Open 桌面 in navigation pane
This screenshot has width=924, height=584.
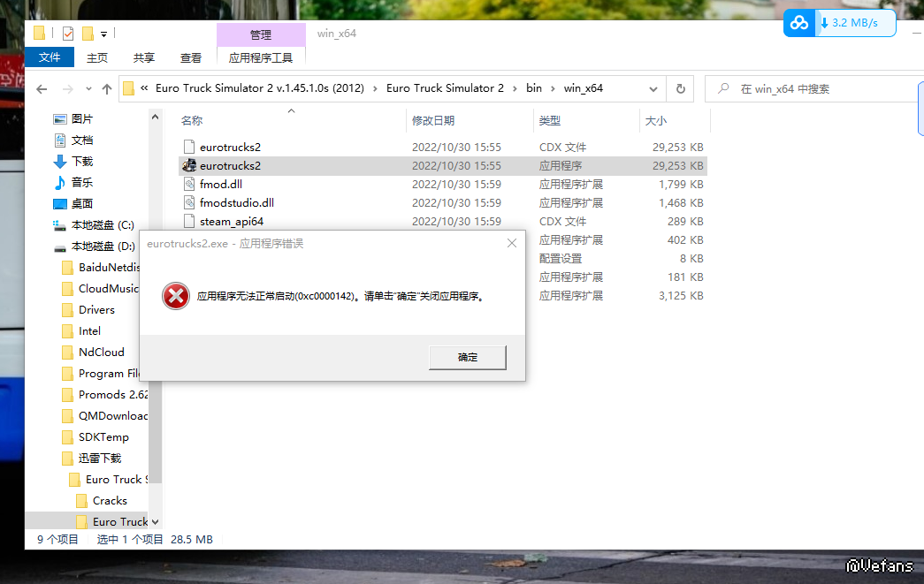82,204
